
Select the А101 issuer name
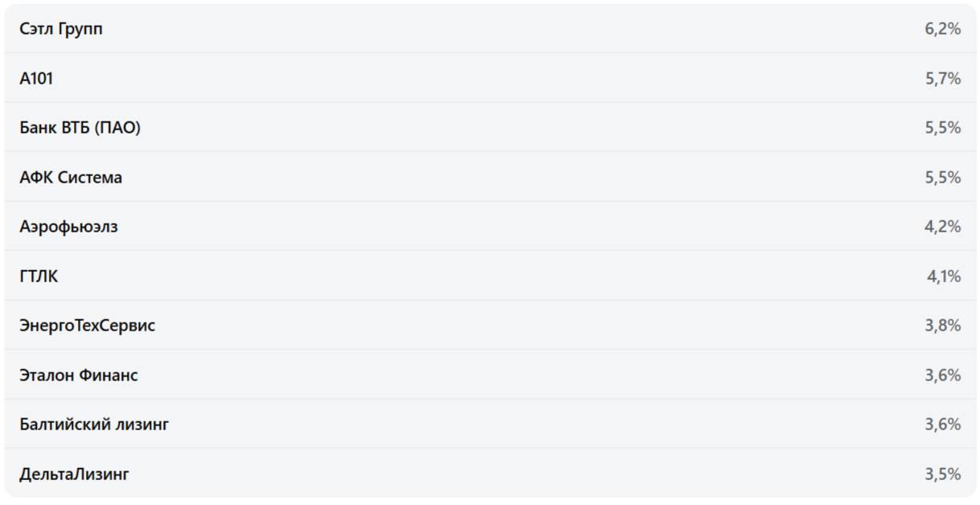[x=36, y=79]
